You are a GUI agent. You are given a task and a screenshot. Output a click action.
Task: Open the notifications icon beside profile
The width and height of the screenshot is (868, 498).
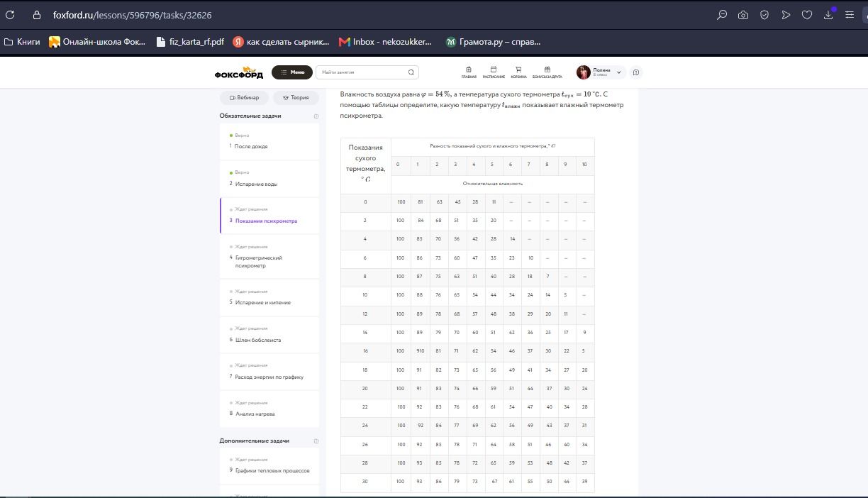coord(636,72)
